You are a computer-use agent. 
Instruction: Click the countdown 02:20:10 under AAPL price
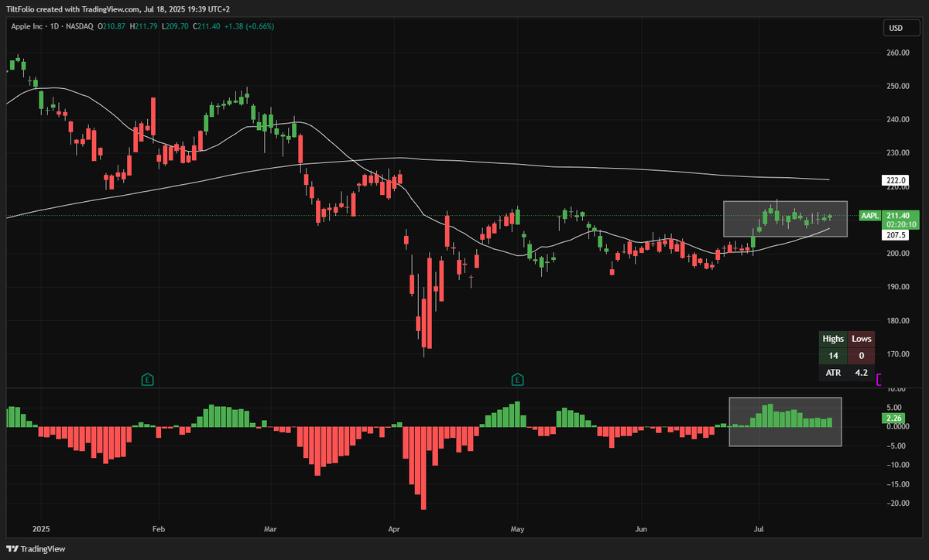901,225
